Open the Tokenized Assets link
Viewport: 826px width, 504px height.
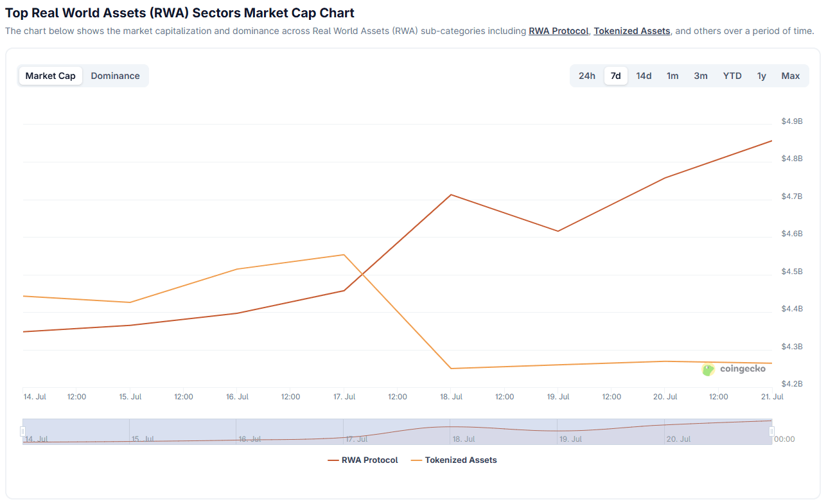click(x=632, y=31)
